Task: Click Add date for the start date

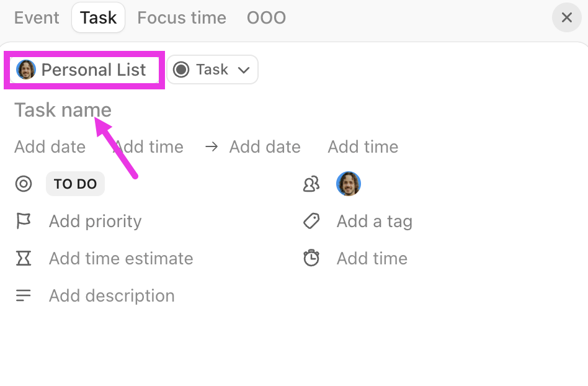Action: (x=50, y=146)
